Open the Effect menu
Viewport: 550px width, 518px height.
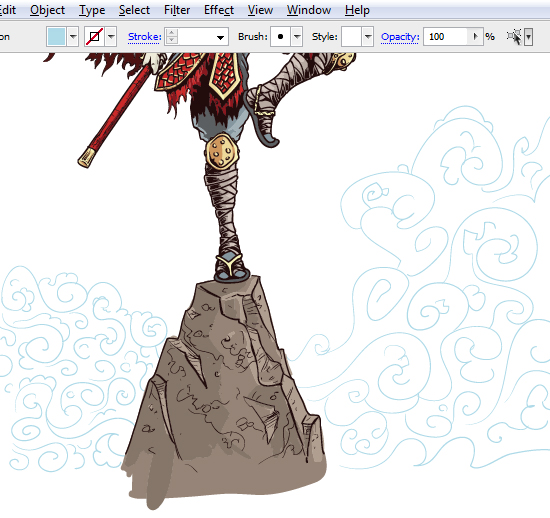tap(219, 10)
